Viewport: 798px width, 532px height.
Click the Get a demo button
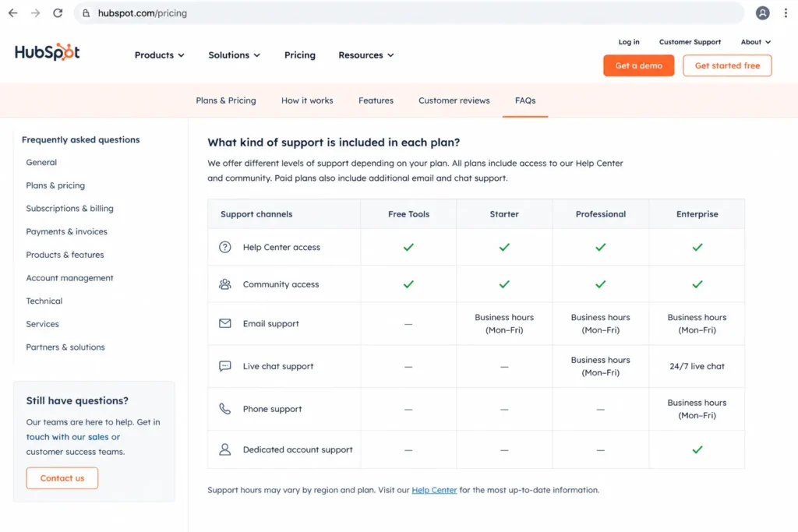[x=639, y=65]
